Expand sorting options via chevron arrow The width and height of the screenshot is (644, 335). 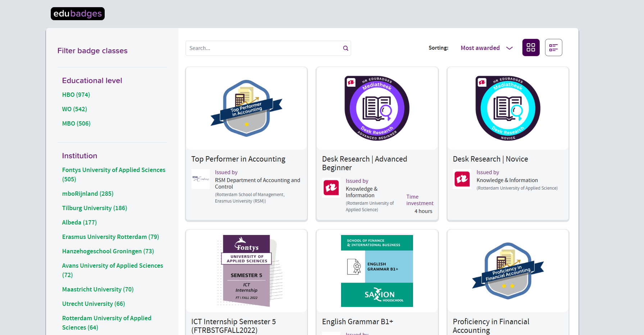tap(509, 48)
